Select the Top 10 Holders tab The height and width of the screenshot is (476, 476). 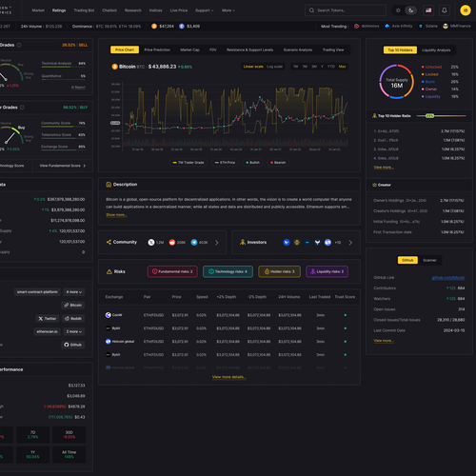[400, 50]
